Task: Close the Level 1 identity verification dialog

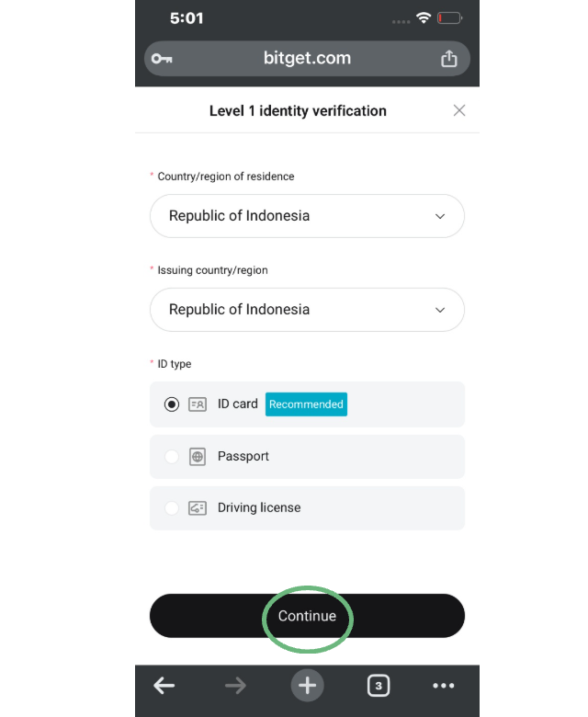Action: click(x=459, y=110)
